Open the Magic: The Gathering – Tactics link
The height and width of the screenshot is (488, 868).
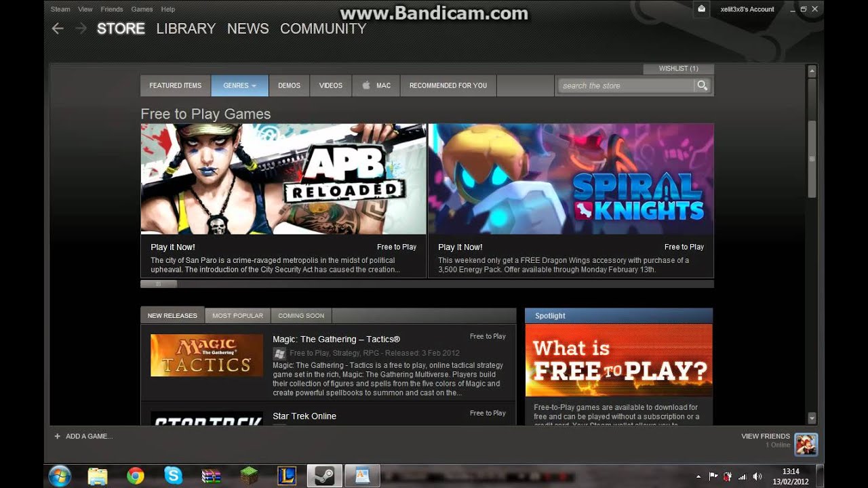click(x=336, y=339)
